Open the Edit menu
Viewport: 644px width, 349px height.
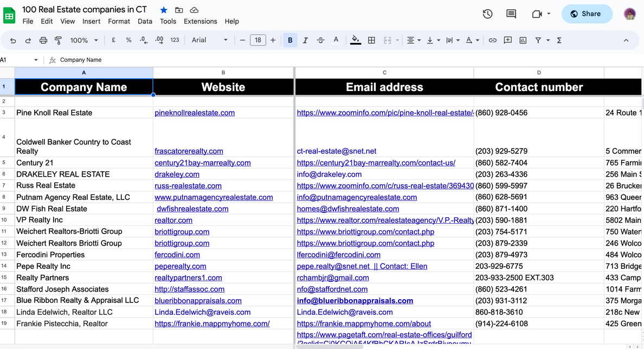coord(47,21)
